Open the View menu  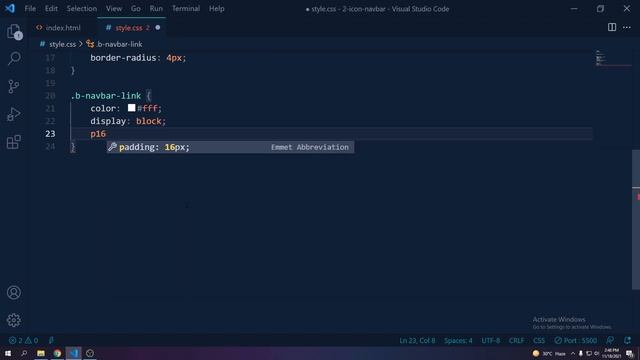coord(114,9)
